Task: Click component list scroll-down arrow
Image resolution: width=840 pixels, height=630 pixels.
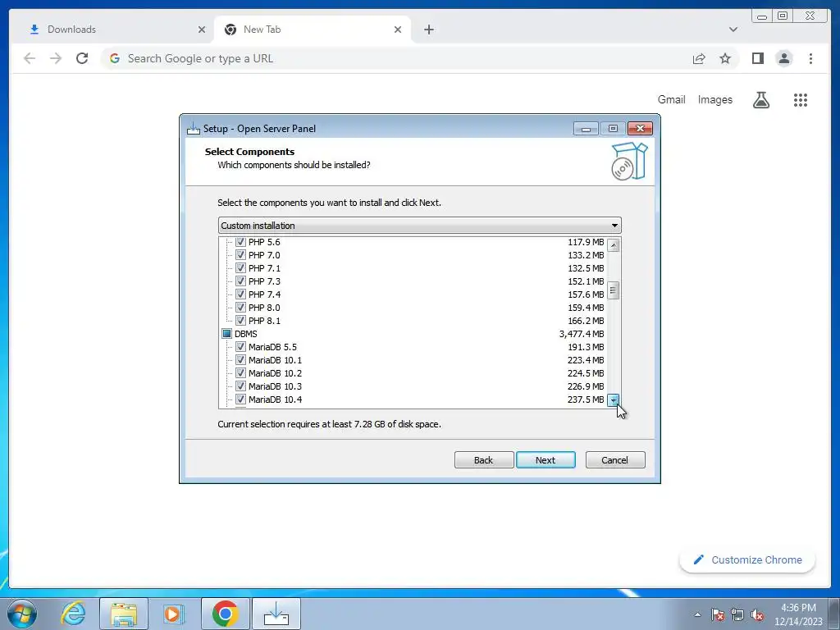Action: [x=614, y=400]
